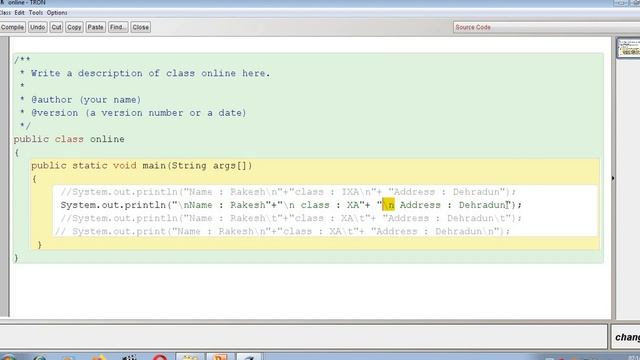Click the commented println with 'Dehradun\t'
Image resolution: width=640 pixels, height=360 pixels.
click(x=291, y=218)
